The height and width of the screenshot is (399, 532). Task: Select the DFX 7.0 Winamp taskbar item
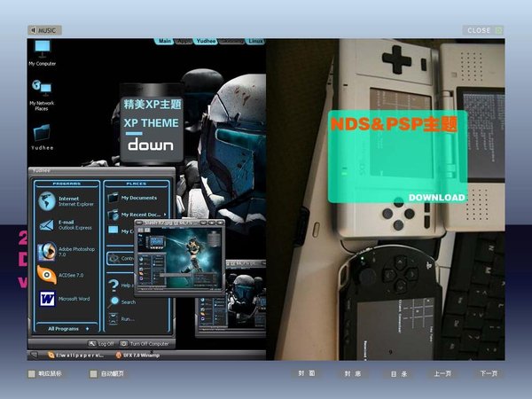(x=138, y=356)
